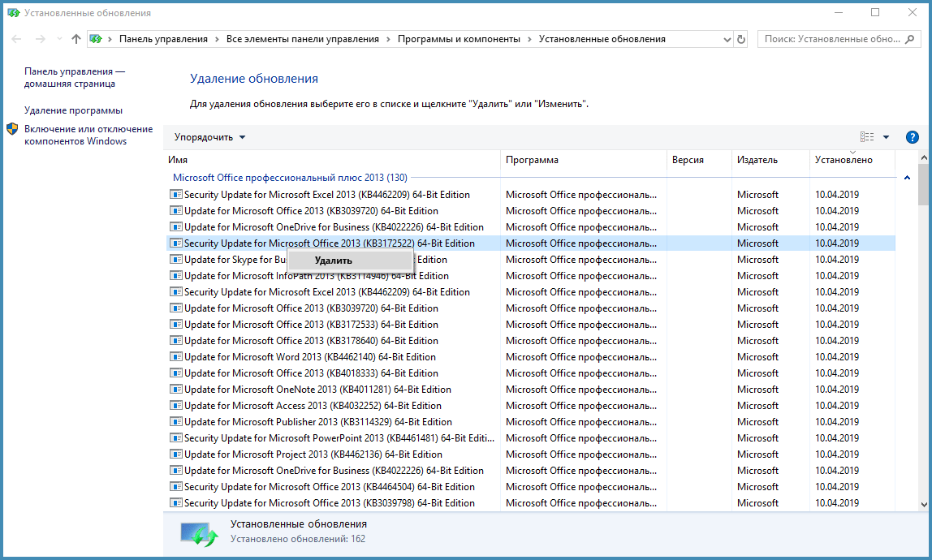This screenshot has height=560, width=932.
Task: Click icon of Word 2013 KB4462140 row
Action: coord(176,356)
